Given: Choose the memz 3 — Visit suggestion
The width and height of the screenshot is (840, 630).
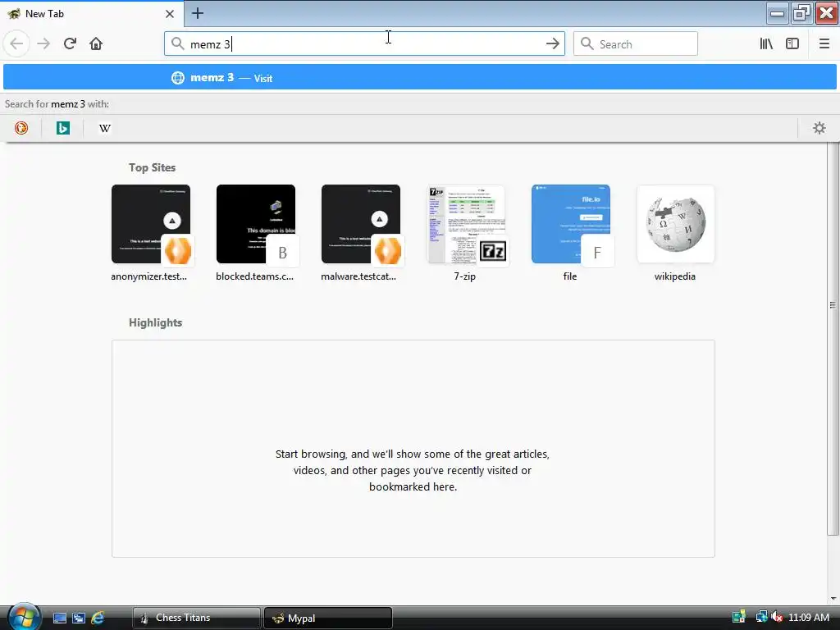Looking at the screenshot, I should [x=420, y=78].
